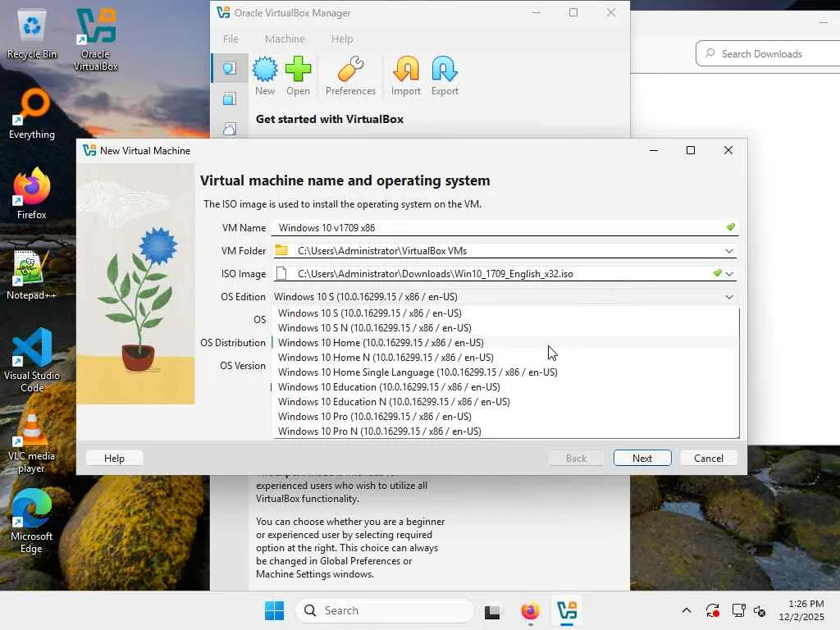Choose Windows 10 Education N edition
Image resolution: width=840 pixels, height=630 pixels.
(505, 402)
